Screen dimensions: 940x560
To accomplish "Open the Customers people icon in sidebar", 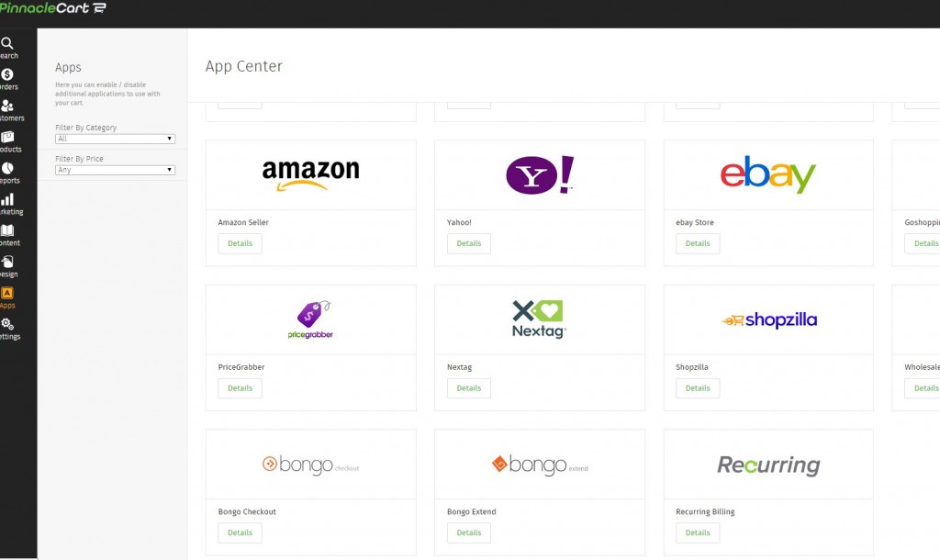I will point(7,106).
